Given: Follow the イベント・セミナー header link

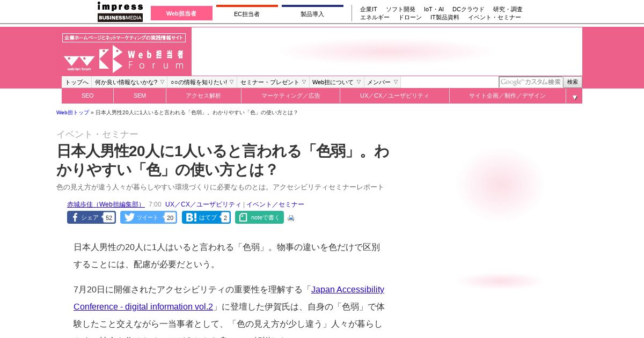Looking at the screenshot, I should coord(494,17).
